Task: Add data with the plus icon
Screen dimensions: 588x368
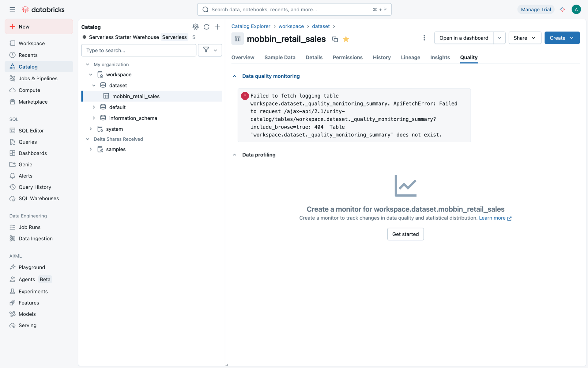Action: coord(217,27)
